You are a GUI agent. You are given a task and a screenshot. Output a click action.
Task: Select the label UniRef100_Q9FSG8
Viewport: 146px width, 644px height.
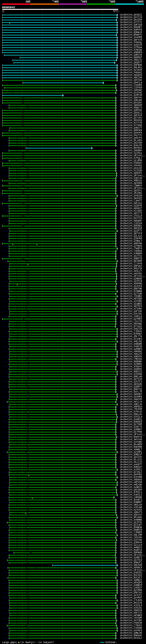coord(131,25)
